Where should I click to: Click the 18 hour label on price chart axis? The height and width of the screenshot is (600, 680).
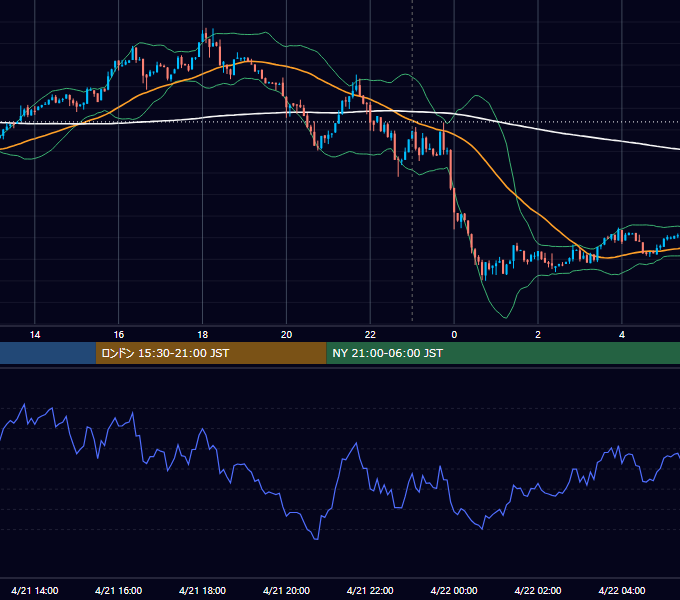pos(203,335)
